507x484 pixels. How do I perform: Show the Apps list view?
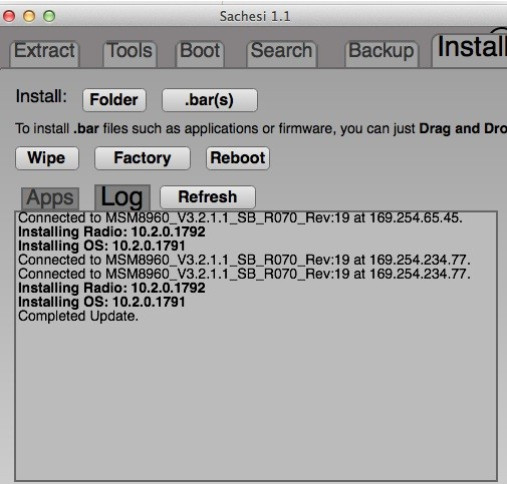coord(50,198)
